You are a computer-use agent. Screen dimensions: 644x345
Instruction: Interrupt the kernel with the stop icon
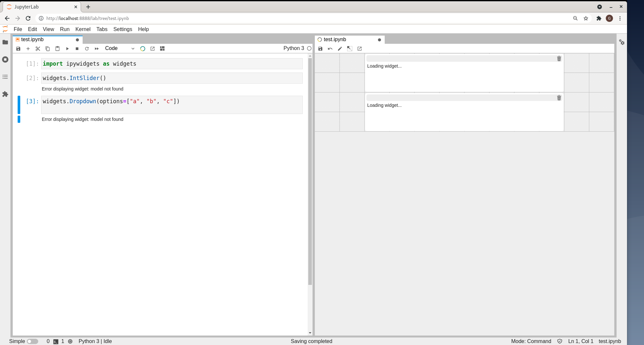(x=77, y=48)
